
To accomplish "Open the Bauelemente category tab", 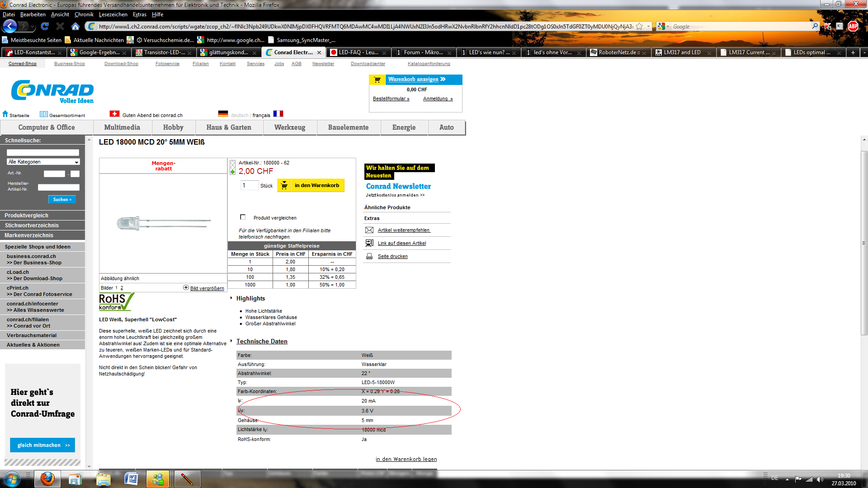I will (x=348, y=127).
